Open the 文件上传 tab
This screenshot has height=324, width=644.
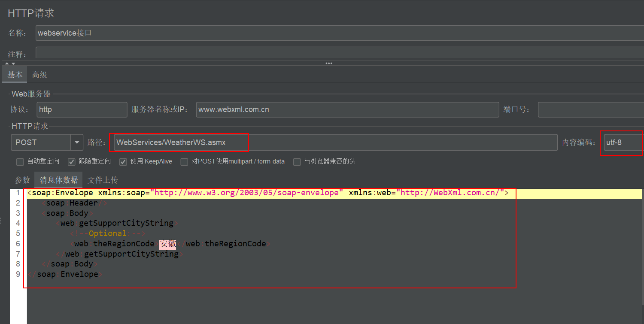click(103, 180)
